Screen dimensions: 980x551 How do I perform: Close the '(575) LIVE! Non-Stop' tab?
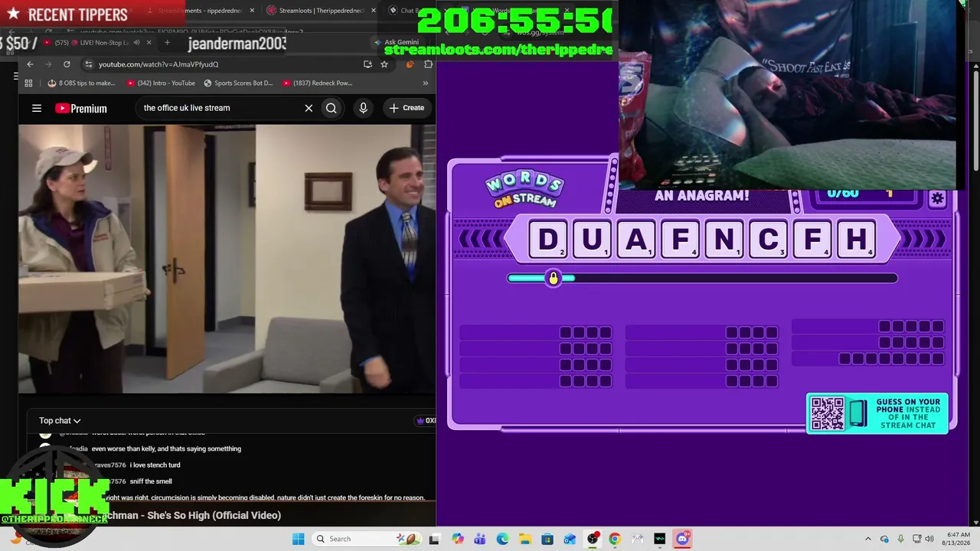click(x=149, y=43)
